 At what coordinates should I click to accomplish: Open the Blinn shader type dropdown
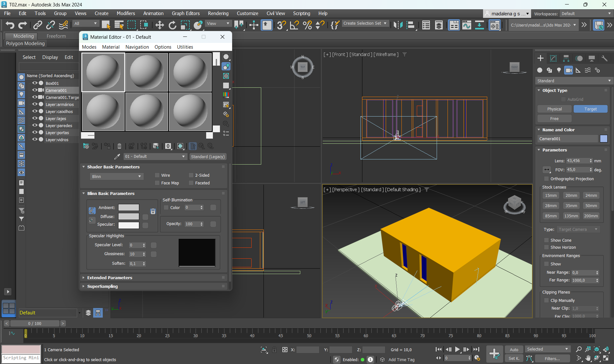coord(117,176)
